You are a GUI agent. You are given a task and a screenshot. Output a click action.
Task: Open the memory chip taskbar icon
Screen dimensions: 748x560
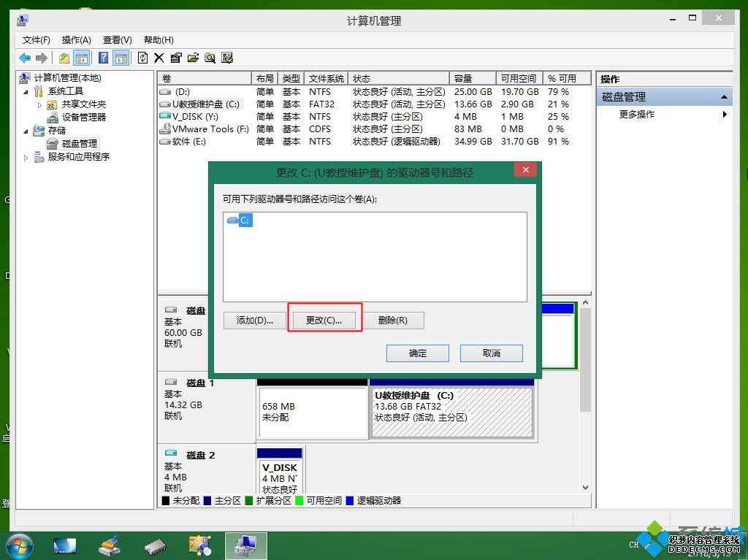(x=155, y=547)
